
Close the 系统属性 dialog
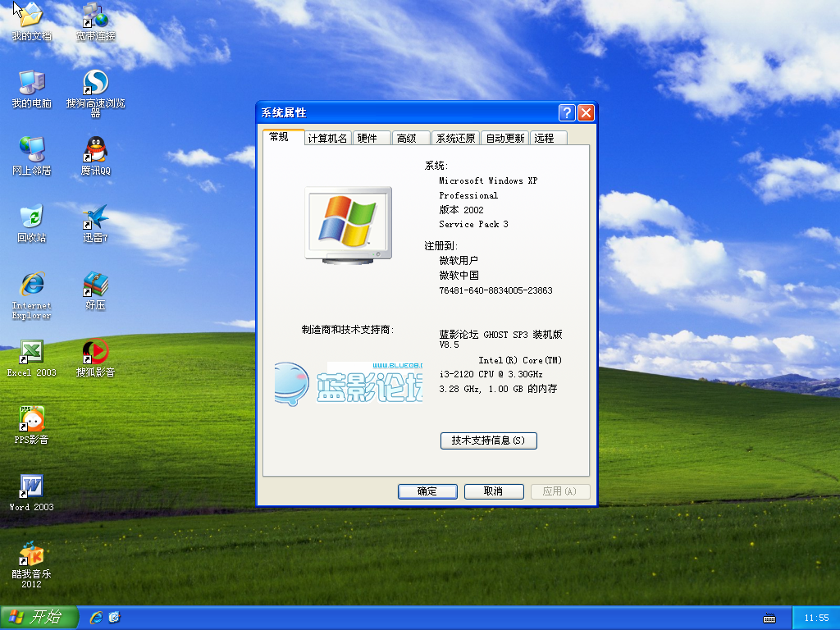(x=586, y=113)
